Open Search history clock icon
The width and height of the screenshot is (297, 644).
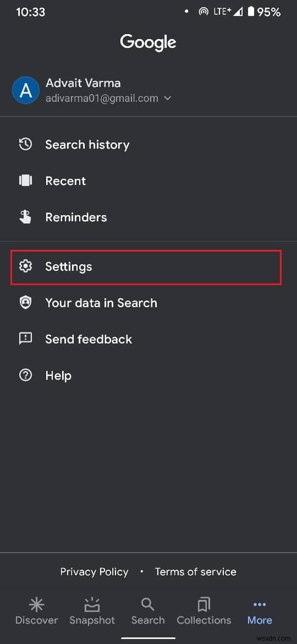[x=25, y=145]
